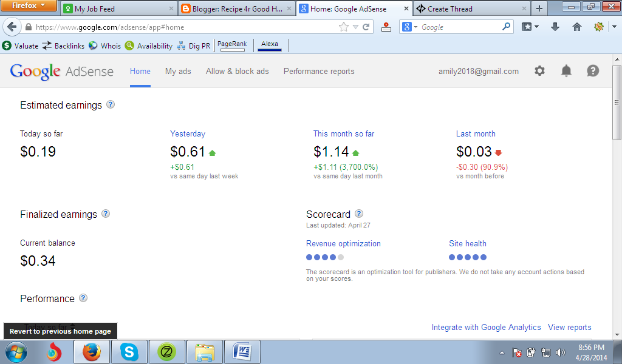This screenshot has height=364, width=622.
Task: Click the help icon beside Finalized earnings
Action: (x=106, y=214)
